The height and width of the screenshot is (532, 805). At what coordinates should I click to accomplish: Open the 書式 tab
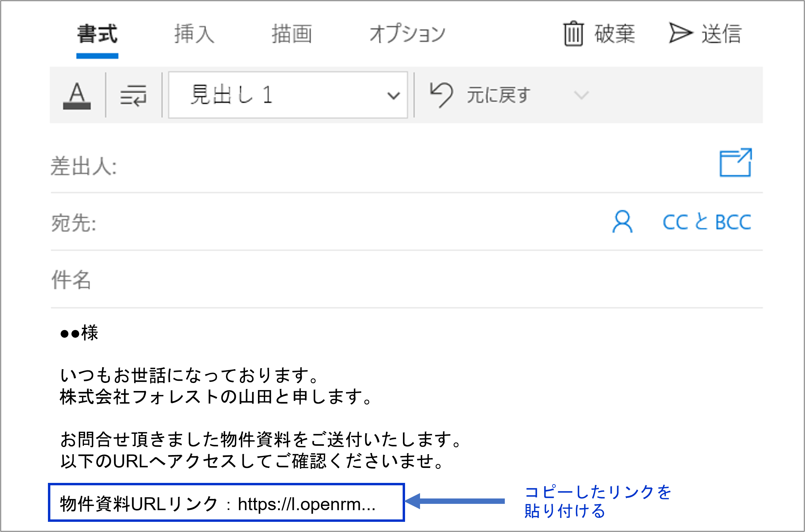click(x=97, y=34)
